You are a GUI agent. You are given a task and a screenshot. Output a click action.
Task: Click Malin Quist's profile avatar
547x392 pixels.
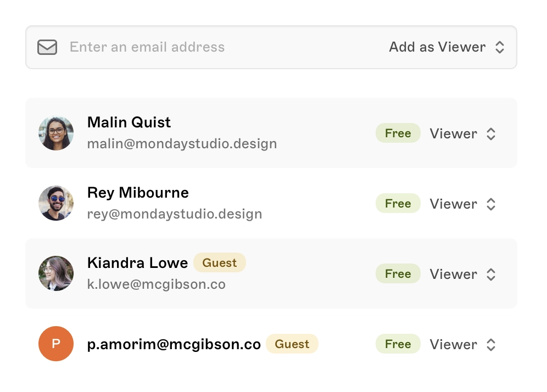56,133
